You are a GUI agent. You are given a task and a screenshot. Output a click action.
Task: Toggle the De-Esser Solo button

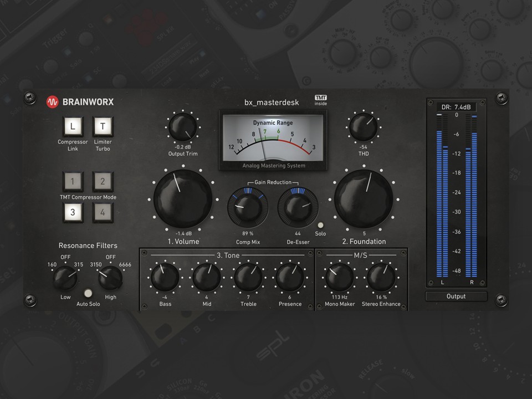click(x=320, y=225)
